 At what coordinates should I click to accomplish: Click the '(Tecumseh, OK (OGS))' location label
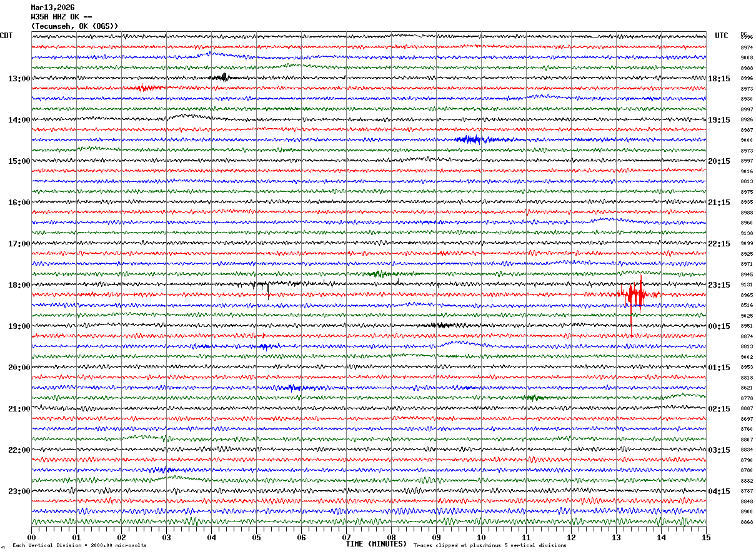coord(74,26)
